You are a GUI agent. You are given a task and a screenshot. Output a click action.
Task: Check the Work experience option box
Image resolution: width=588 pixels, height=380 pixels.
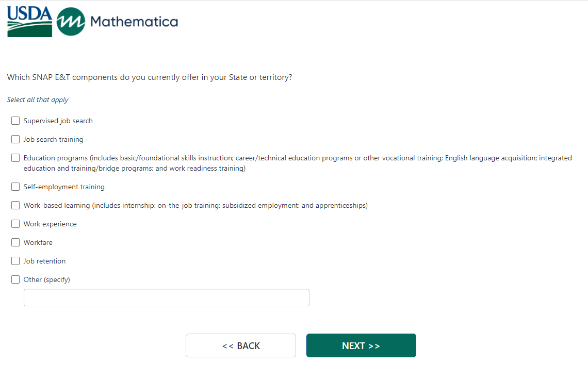15,224
